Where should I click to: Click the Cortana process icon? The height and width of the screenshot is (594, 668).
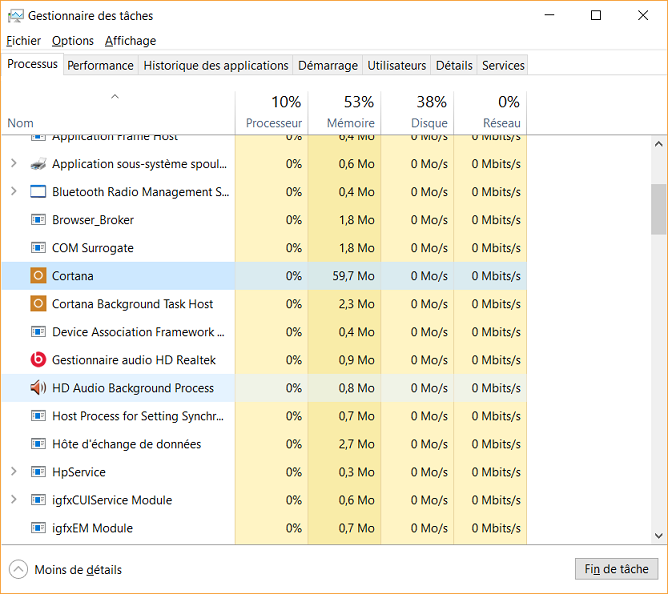(39, 276)
